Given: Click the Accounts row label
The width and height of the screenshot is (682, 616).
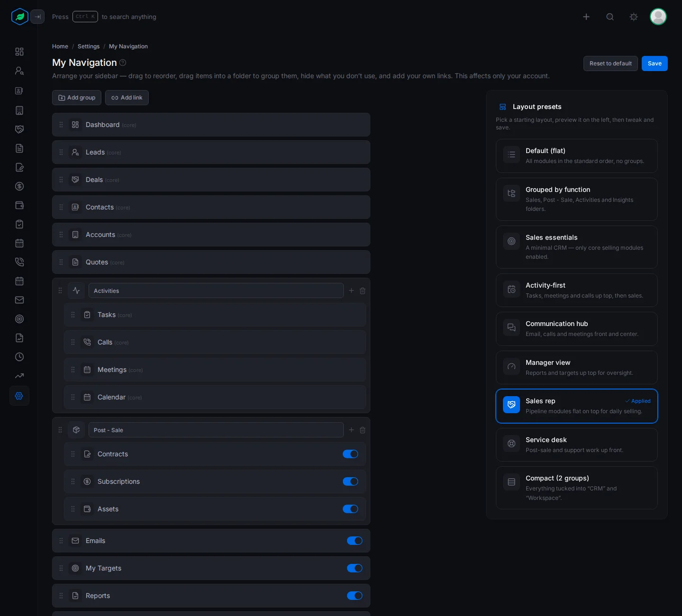Looking at the screenshot, I should click(x=100, y=235).
